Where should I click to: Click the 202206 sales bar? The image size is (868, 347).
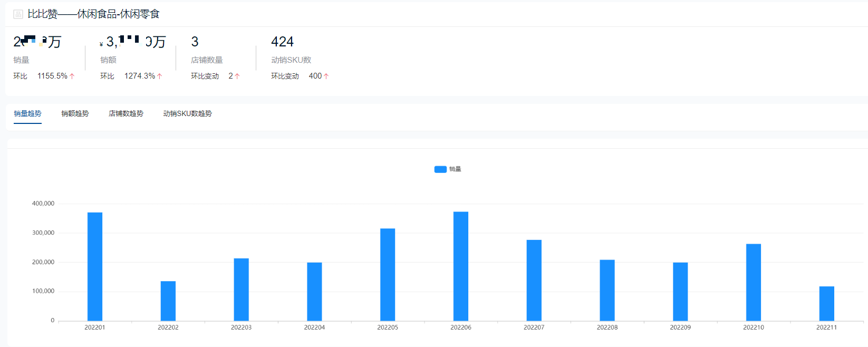[461, 266]
